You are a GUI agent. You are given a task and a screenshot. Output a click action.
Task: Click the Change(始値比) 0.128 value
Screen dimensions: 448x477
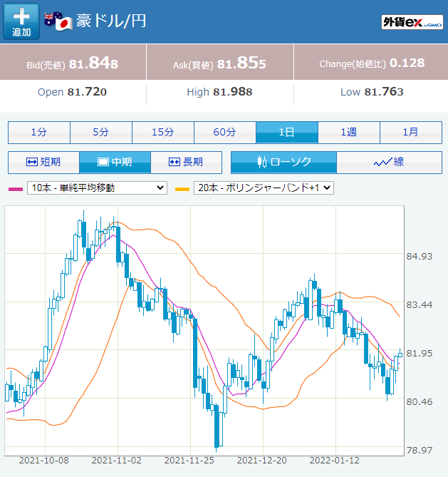[372, 63]
